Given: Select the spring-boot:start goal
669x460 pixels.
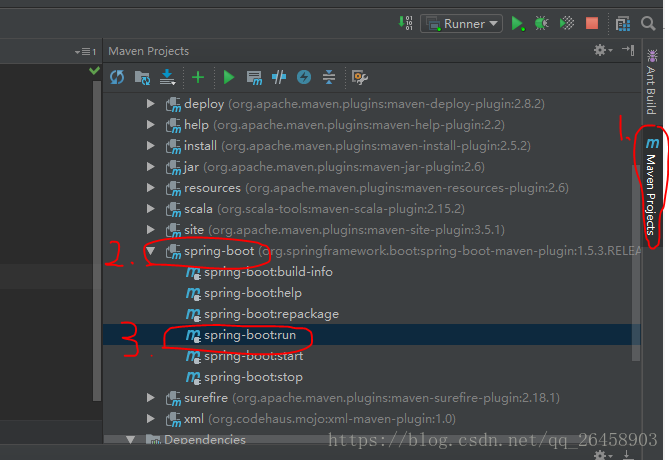Looking at the screenshot, I should pos(253,356).
